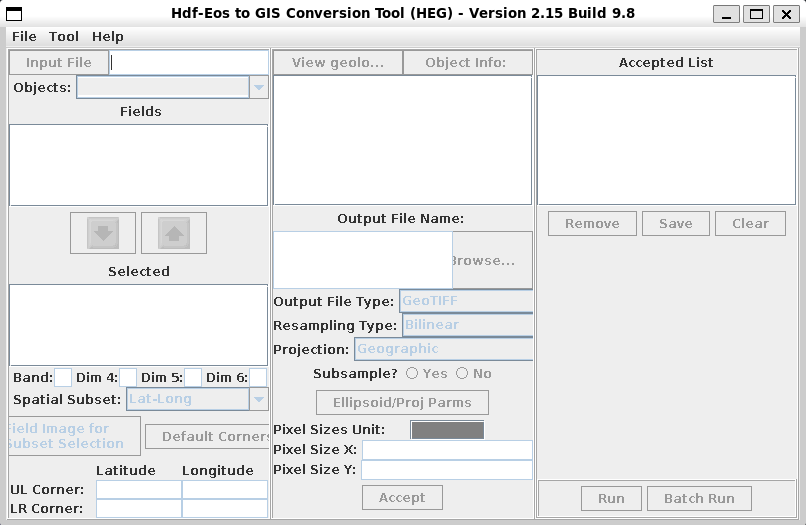Click Save in Accepted List panel
Image resolution: width=806 pixels, height=525 pixels.
coord(675,224)
